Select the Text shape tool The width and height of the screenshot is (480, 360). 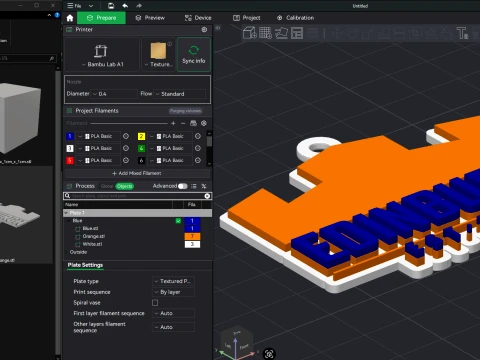[462, 33]
